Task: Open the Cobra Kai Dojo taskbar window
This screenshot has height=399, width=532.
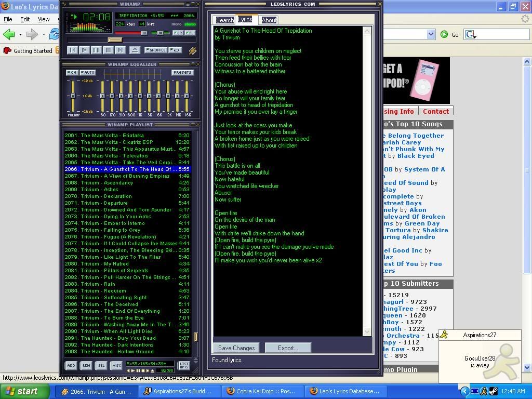Action: pyautogui.click(x=262, y=391)
